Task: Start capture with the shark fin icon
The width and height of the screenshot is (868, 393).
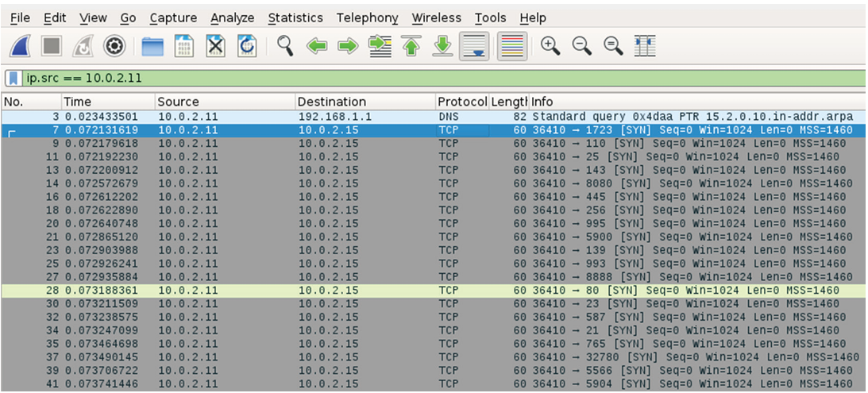Action: (20, 47)
